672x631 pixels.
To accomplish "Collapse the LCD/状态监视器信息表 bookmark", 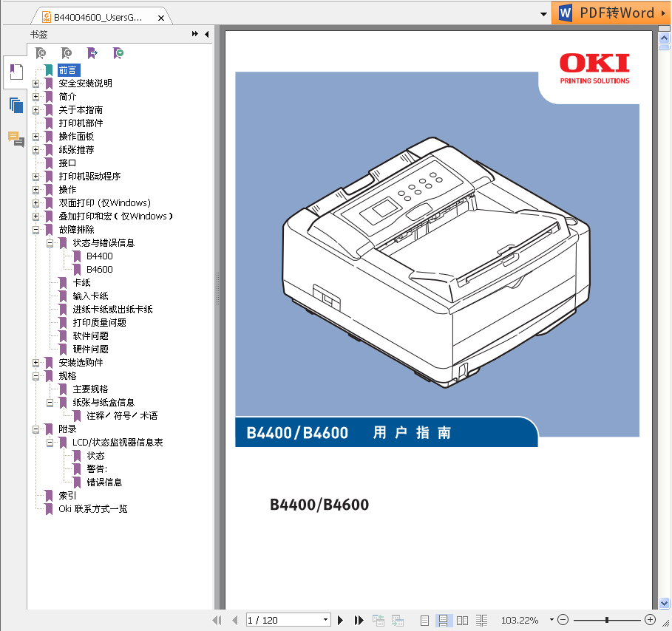I will (x=50, y=443).
